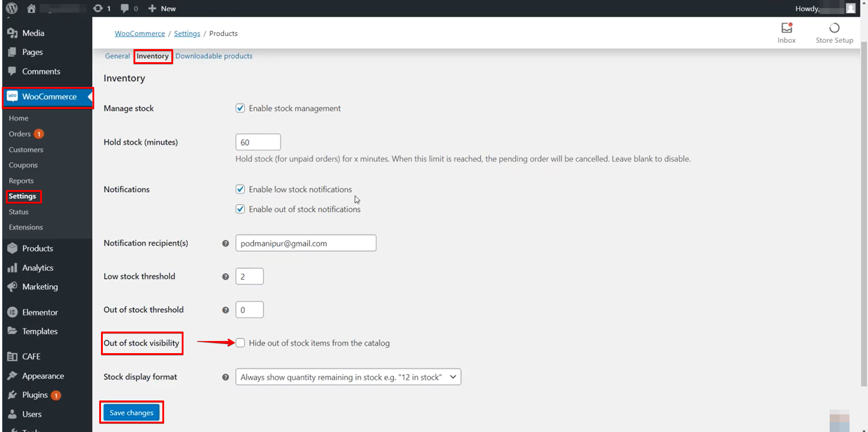Viewport: 868px width, 432px height.
Task: Show help tooltip for Notification recipient(s)
Action: [x=225, y=243]
